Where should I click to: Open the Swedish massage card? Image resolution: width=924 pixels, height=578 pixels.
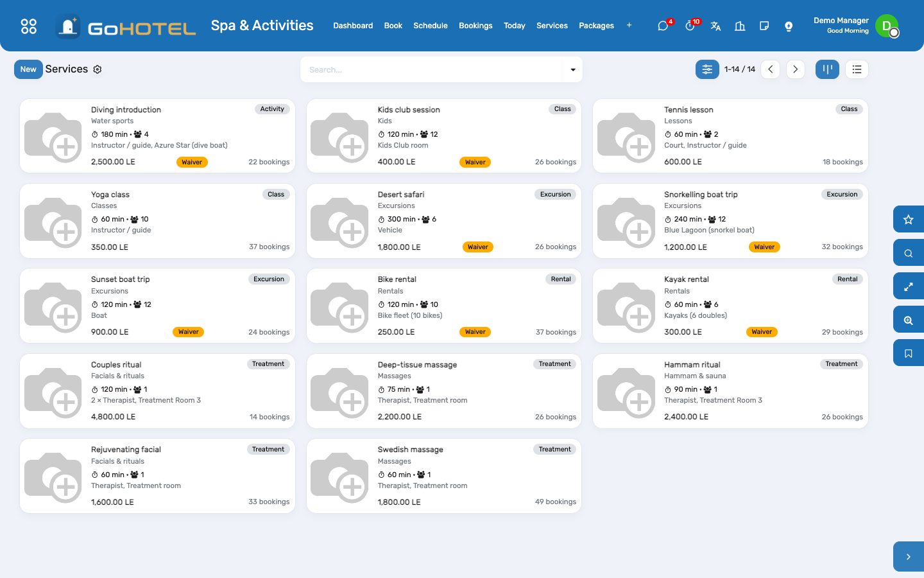pyautogui.click(x=444, y=476)
